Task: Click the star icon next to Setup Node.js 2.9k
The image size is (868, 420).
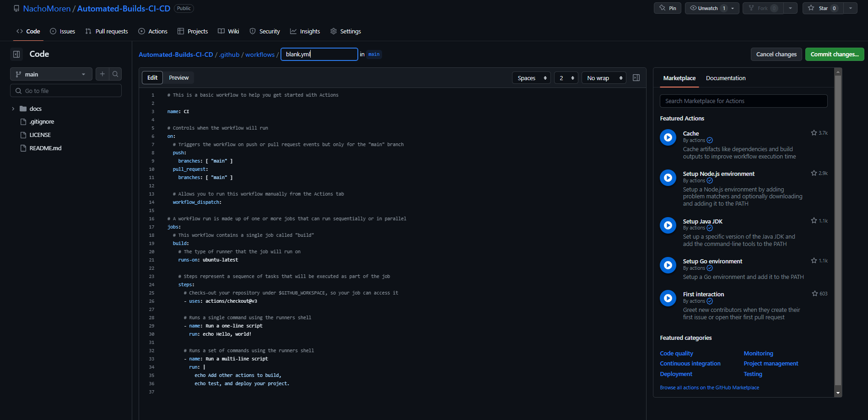Action: click(814, 173)
